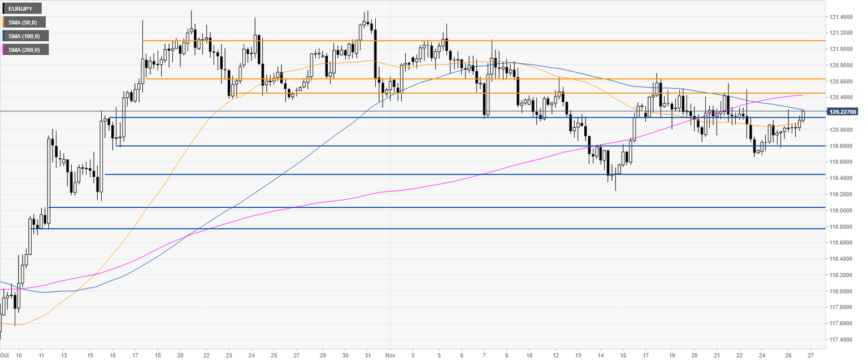
Task: Click the Oct label on time axis
Action: click(x=5, y=356)
